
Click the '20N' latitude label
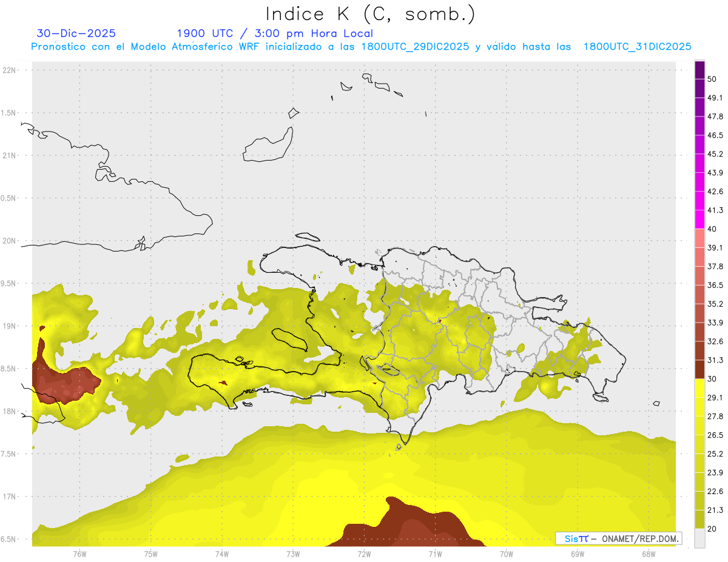pyautogui.click(x=8, y=241)
